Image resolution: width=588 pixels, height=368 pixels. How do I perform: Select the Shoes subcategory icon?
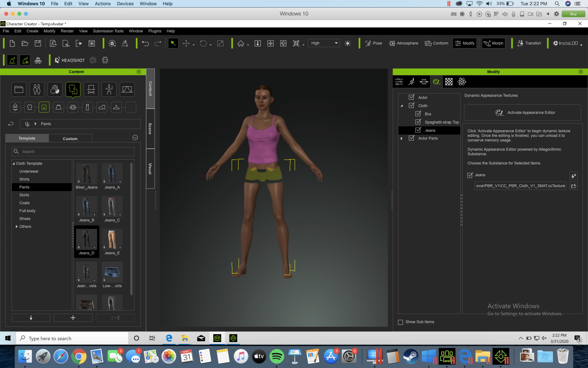coord(102,107)
